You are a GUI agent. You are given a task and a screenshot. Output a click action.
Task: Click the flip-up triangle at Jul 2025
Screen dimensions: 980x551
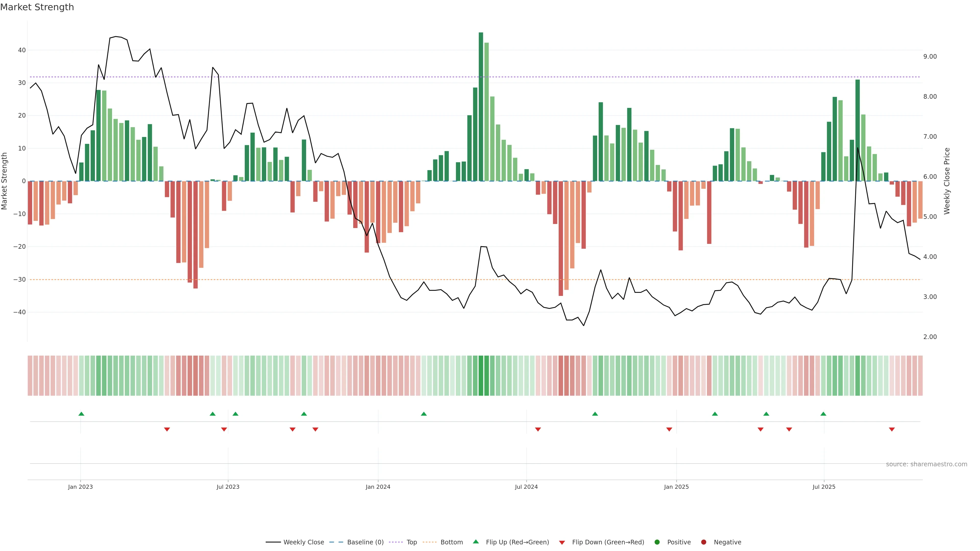coord(823,414)
